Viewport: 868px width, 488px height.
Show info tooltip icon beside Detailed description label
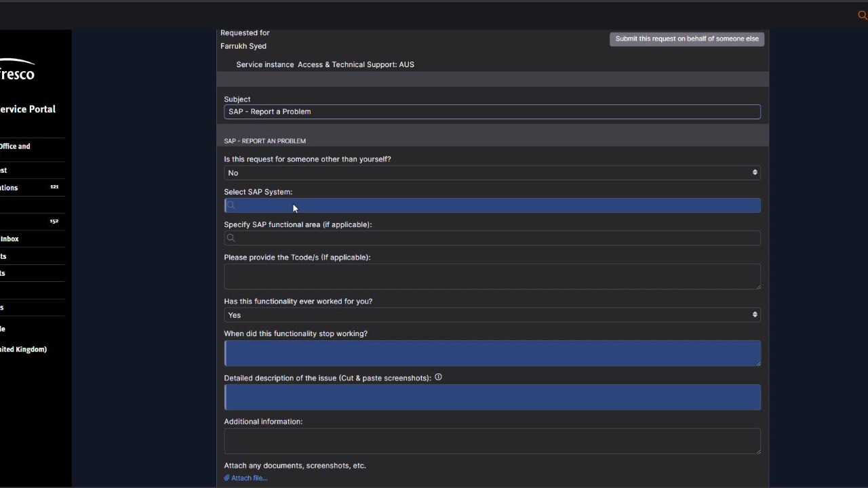tap(438, 378)
